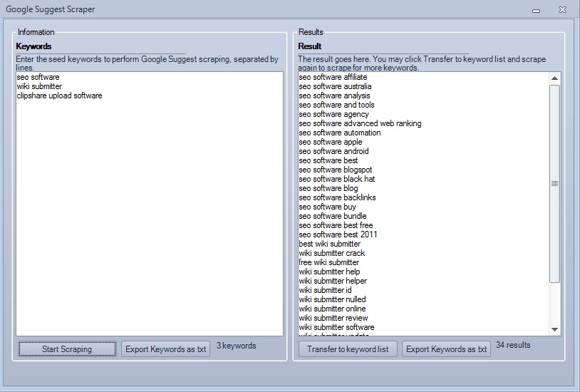Screen dimensions: 580x392
Task: Click the Start Scraping button
Action: (67, 349)
